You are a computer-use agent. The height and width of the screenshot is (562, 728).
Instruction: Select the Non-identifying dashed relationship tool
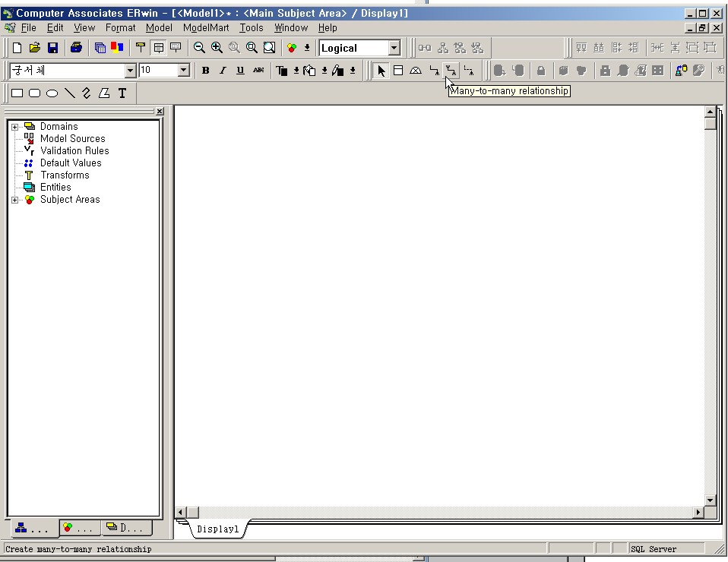[x=469, y=71]
